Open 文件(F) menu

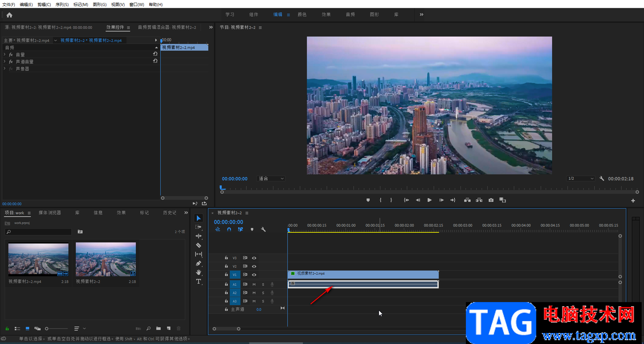click(9, 4)
